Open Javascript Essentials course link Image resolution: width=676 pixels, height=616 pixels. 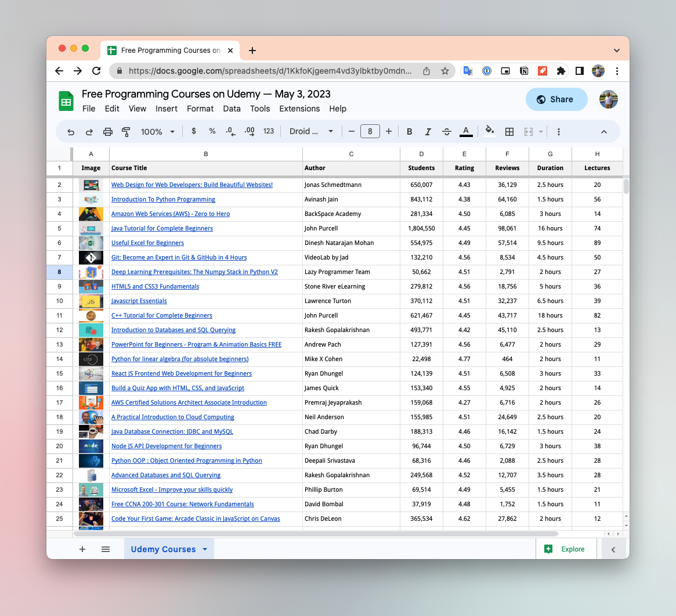tap(139, 301)
